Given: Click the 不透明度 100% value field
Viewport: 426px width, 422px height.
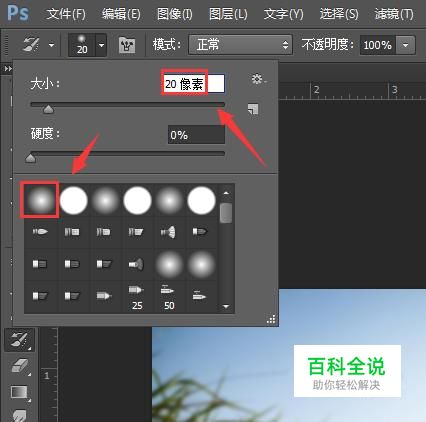Looking at the screenshot, I should pos(378,45).
